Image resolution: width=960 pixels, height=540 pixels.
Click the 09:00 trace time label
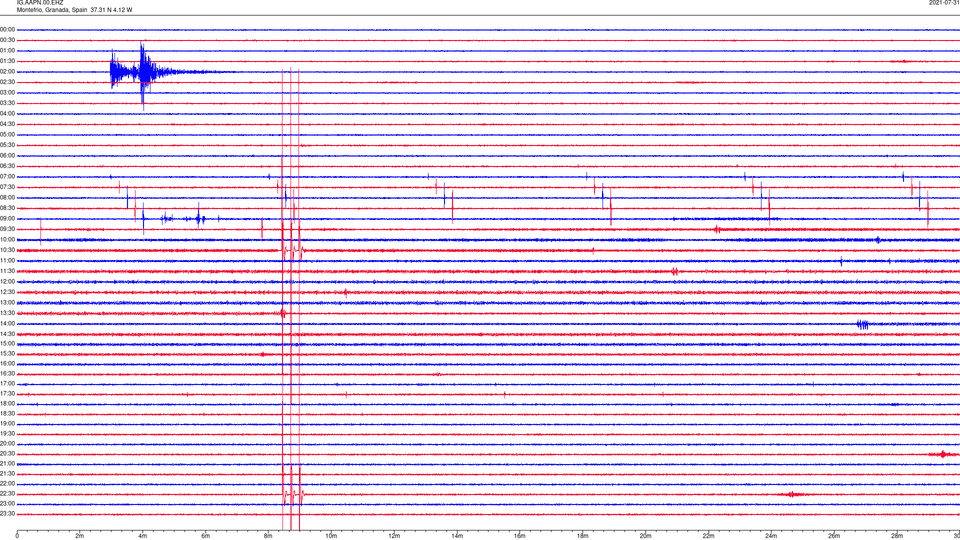click(7, 219)
